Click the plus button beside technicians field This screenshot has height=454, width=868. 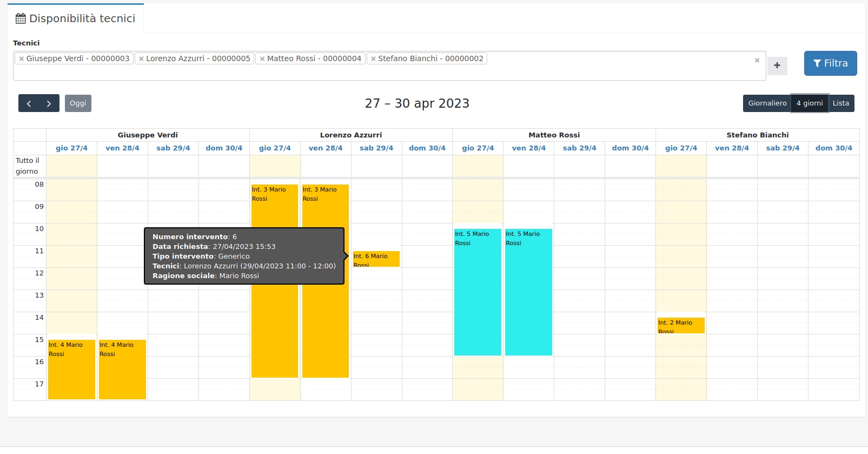(x=777, y=65)
